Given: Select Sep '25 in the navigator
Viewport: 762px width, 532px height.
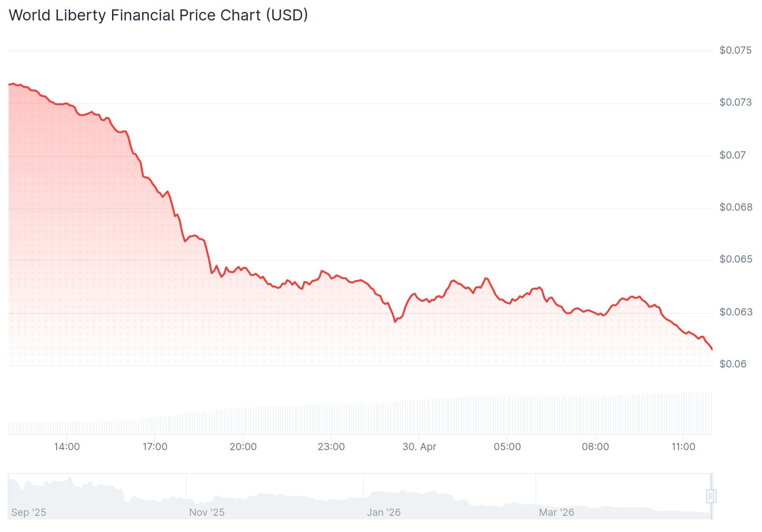Looking at the screenshot, I should pos(29,512).
